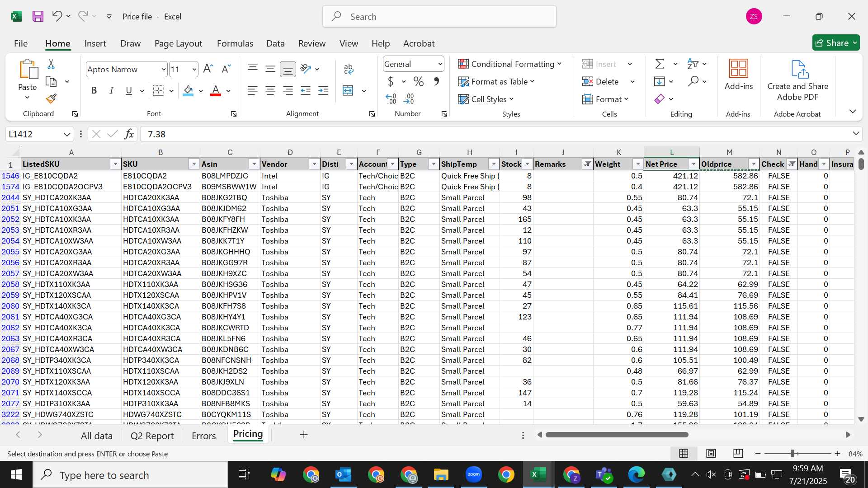Click the Orientation text angle icon
The height and width of the screenshot is (488, 868).
point(306,69)
